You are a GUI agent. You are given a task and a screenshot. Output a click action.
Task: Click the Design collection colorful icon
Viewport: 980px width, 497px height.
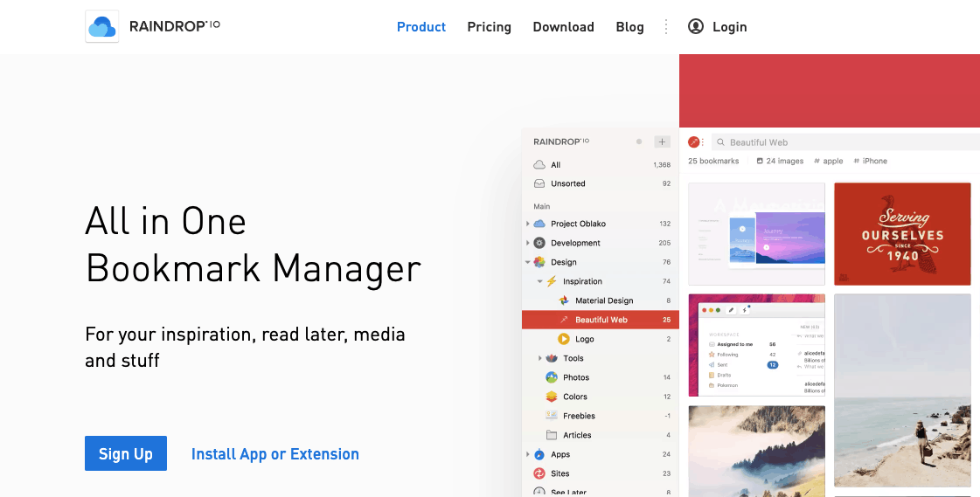pos(539,262)
